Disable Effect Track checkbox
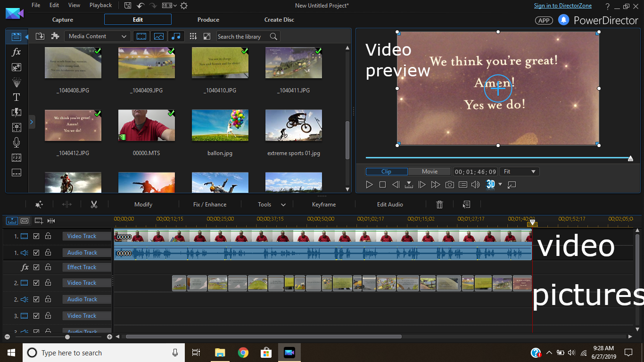 click(x=36, y=267)
